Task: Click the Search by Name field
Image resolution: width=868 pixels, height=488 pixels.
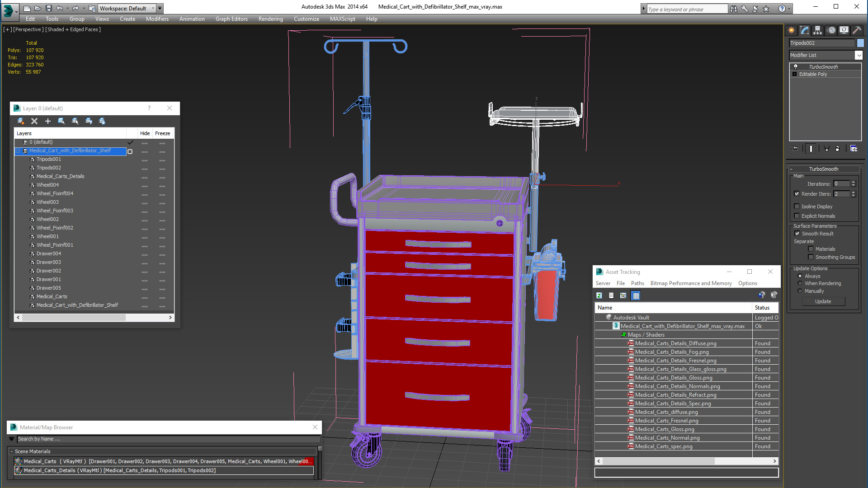Action: (168, 439)
